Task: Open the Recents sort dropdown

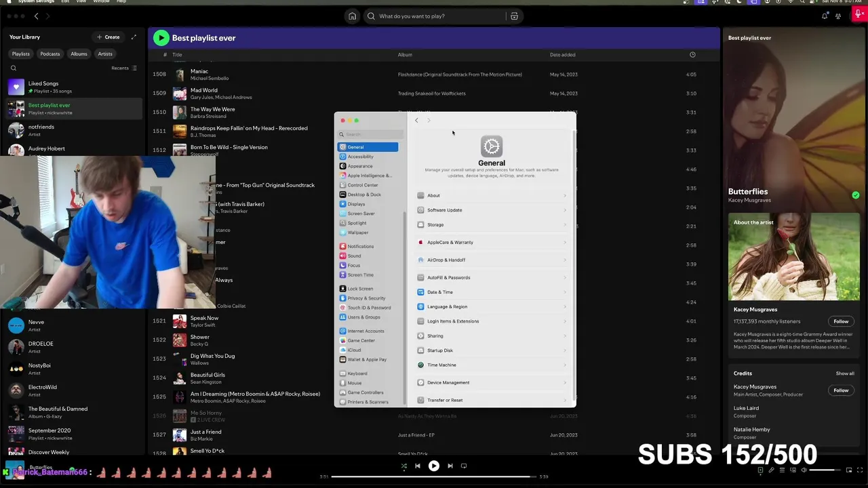Action: (x=124, y=68)
